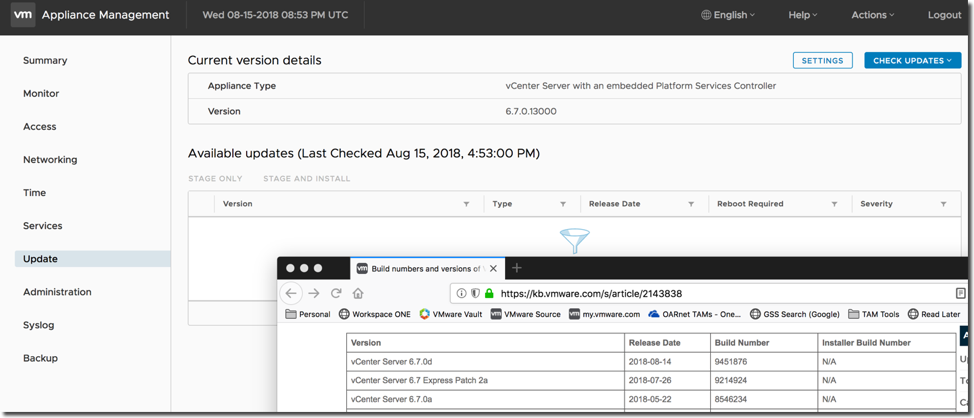Open the my.vmware.com bookmark
Viewport: 974px width, 418px height.
click(604, 314)
